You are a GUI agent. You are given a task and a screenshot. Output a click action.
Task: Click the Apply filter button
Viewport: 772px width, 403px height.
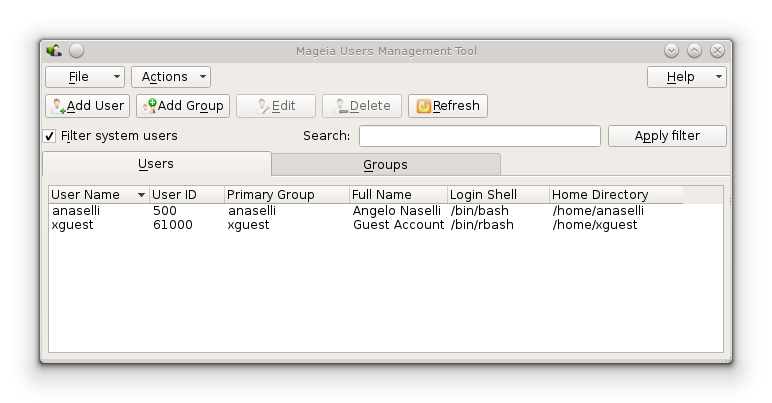(x=667, y=136)
